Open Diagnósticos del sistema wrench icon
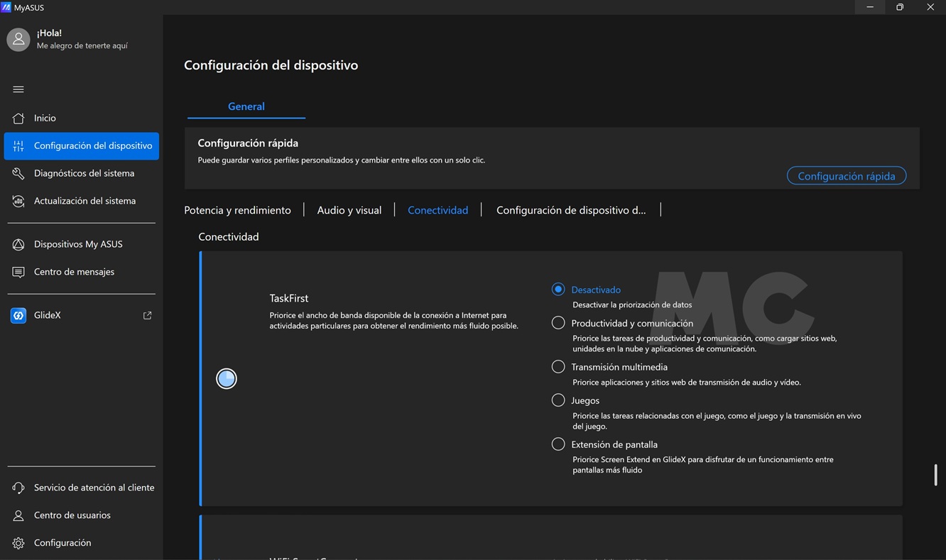This screenshot has height=560, width=946. tap(18, 173)
